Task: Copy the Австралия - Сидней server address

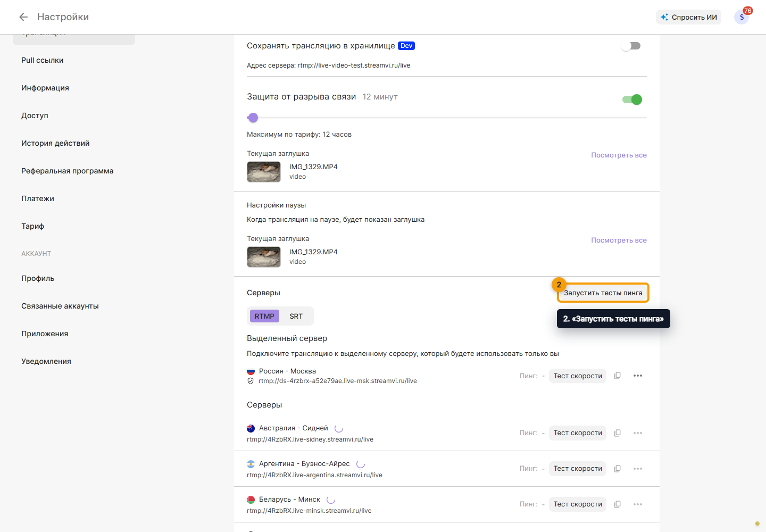Action: point(618,433)
